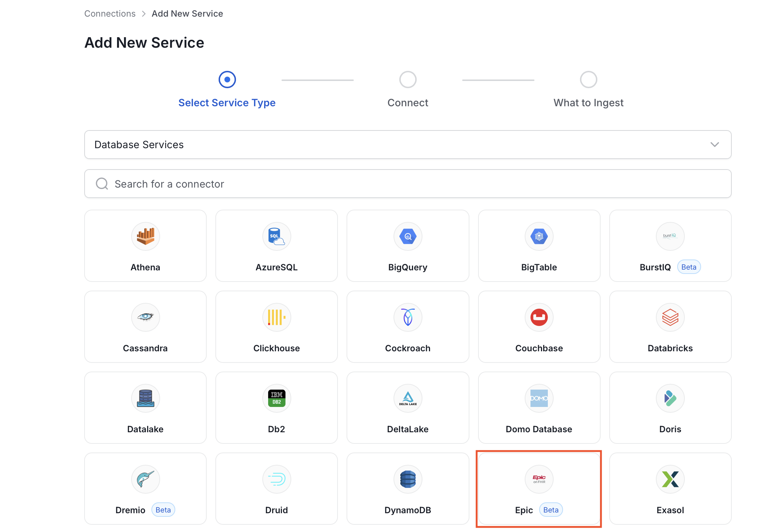Click the Cassandra name label
This screenshot has width=782, height=532.
[x=145, y=348]
